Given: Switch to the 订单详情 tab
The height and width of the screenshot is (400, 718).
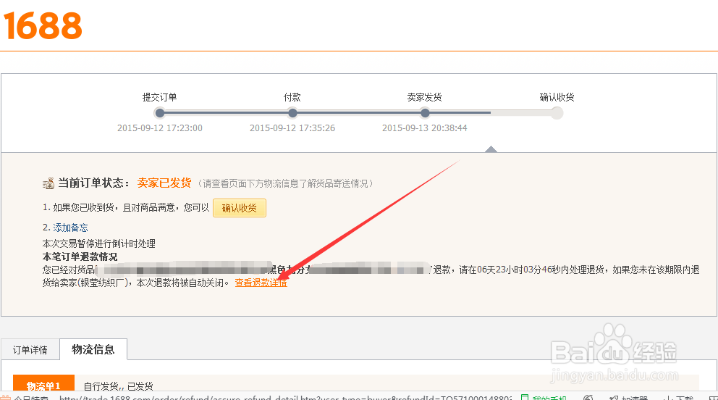Looking at the screenshot, I should [x=30, y=350].
